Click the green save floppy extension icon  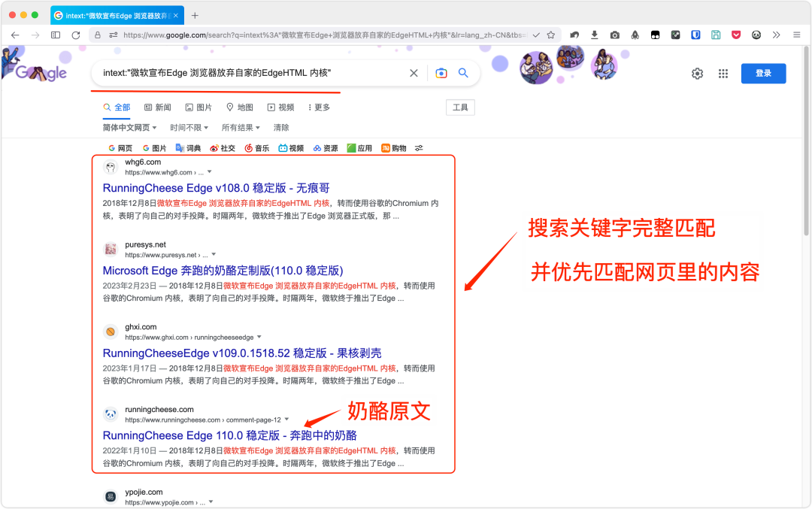[716, 35]
